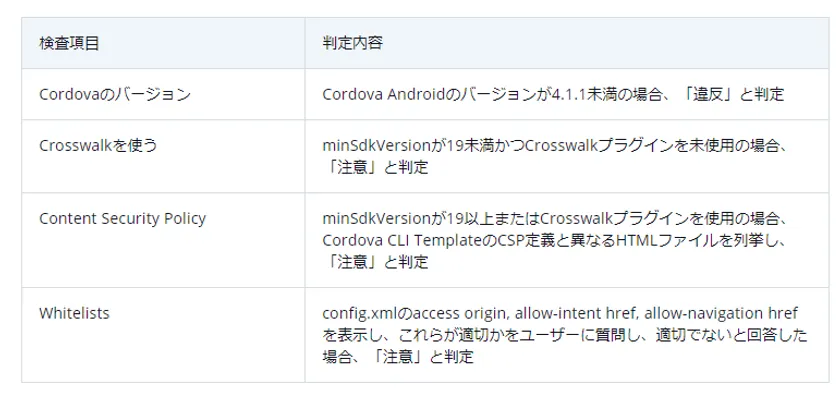Click the 検査項目 column header
The image size is (840, 403).
pos(69,44)
